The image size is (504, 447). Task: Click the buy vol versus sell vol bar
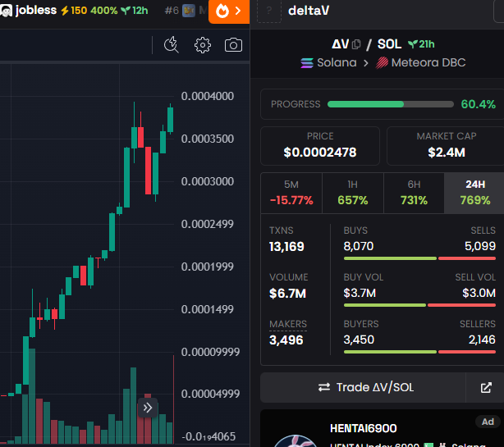point(419,305)
